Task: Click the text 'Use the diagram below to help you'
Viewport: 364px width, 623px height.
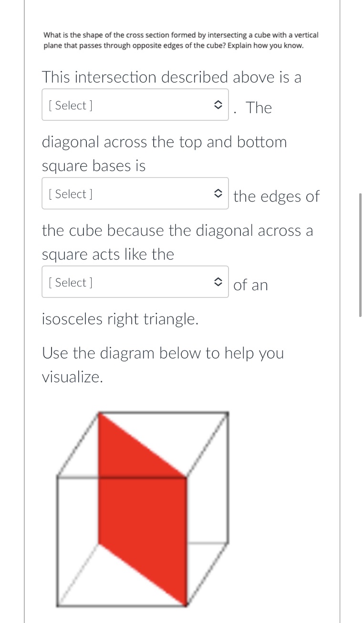Action: [163, 353]
